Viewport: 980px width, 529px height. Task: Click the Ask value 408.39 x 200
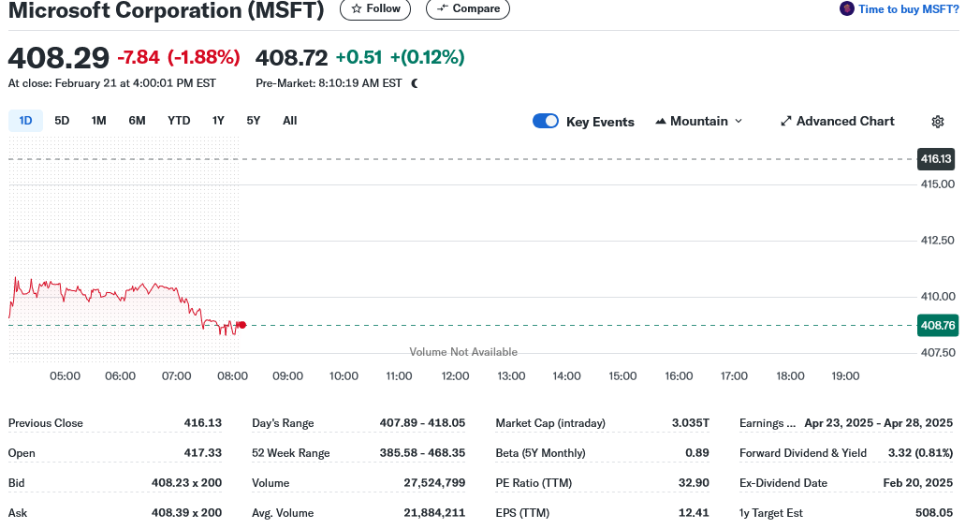coord(186,513)
